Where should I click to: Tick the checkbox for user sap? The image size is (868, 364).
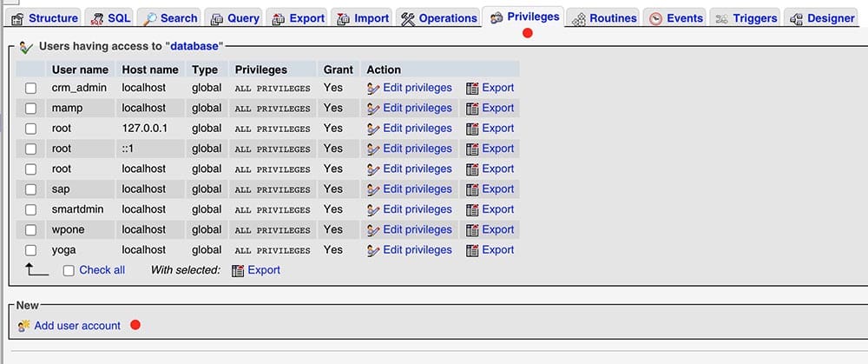point(31,189)
